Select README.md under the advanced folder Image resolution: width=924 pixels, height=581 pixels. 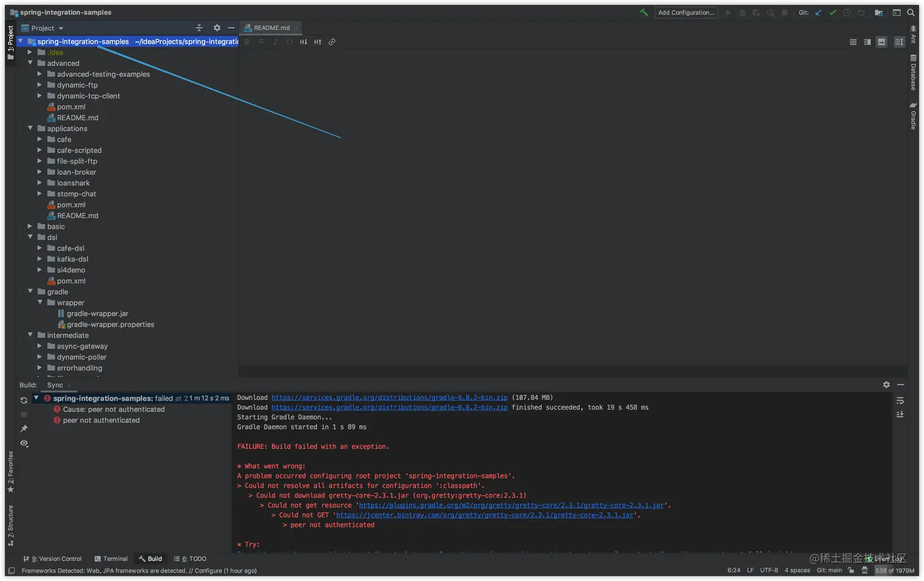[x=77, y=118]
